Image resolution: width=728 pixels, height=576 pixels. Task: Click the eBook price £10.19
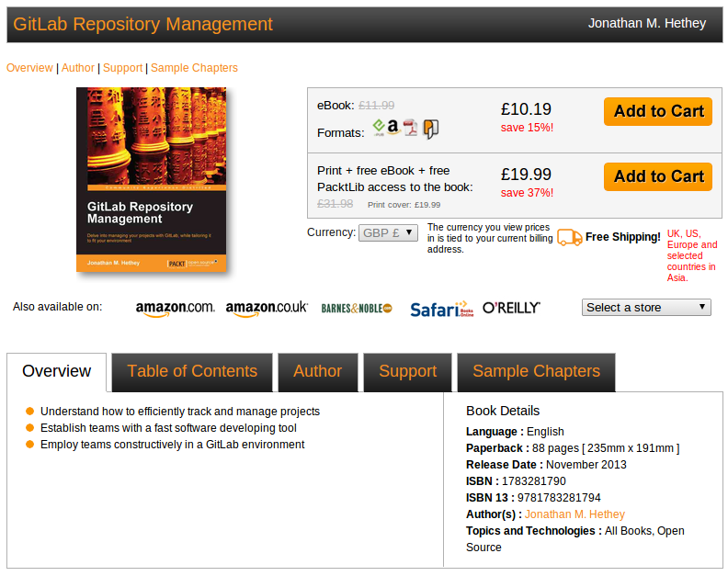coord(526,109)
